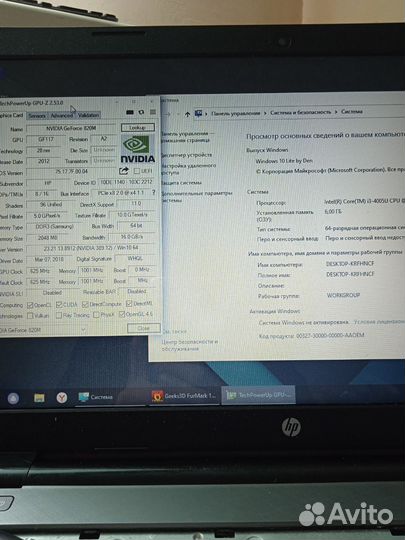Screen dimensions: 405x540
Task: Click the up arrow in System window
Action: click(x=187, y=114)
